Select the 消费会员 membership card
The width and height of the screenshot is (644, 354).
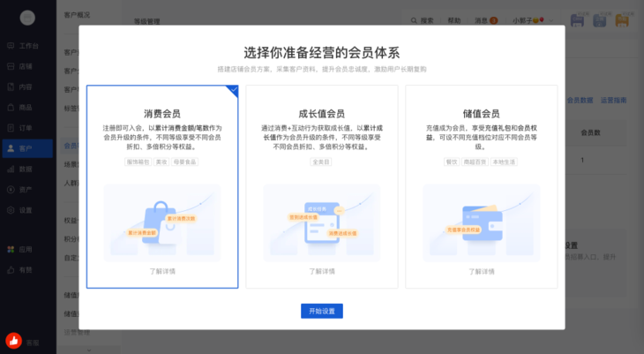[x=162, y=186]
